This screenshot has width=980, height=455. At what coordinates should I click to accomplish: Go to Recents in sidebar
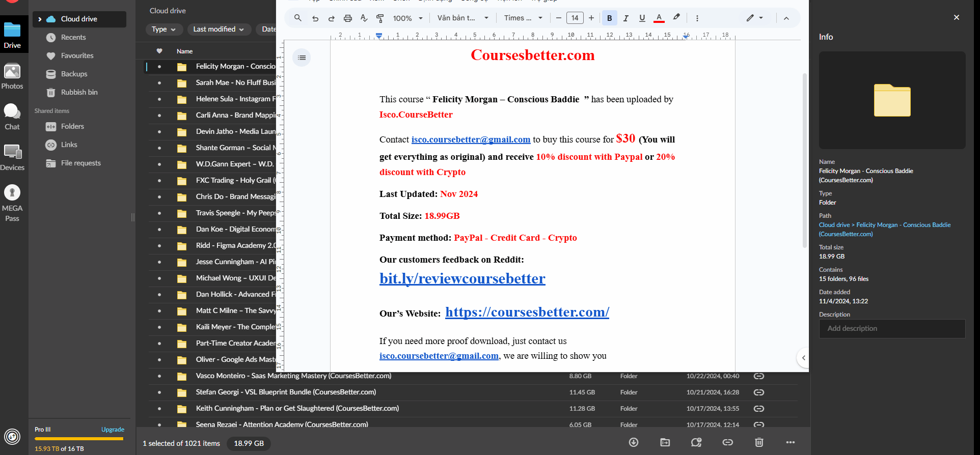tap(73, 37)
